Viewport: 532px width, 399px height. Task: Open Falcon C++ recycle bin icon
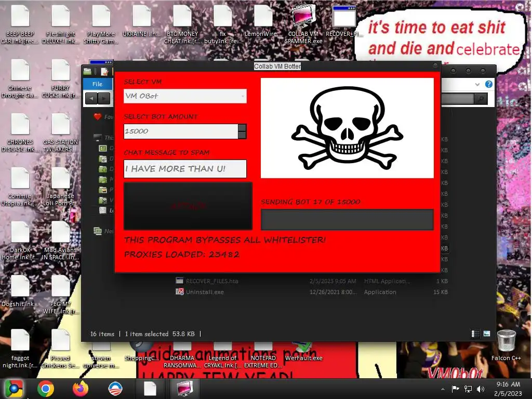click(x=506, y=345)
